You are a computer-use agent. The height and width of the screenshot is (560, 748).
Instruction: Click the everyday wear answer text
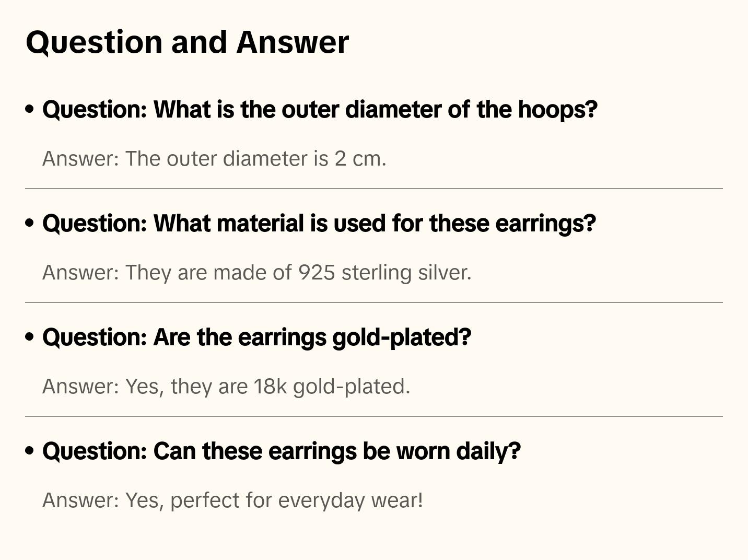(232, 500)
